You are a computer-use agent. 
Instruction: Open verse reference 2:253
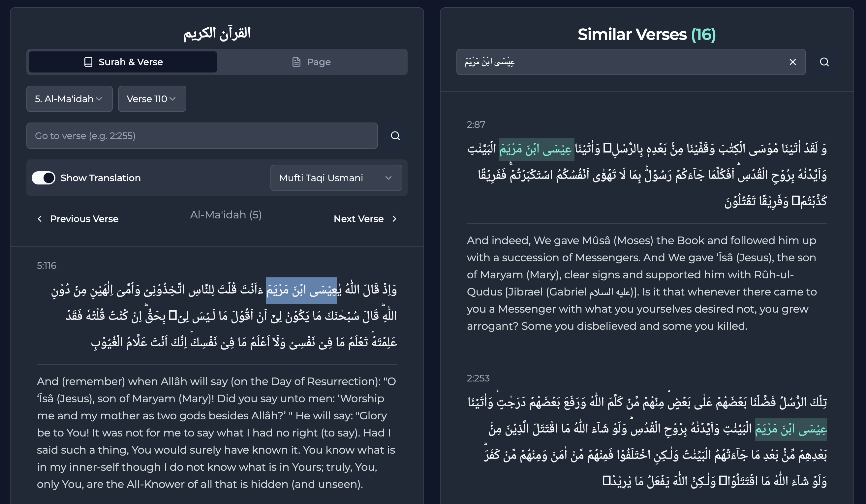tap(479, 378)
